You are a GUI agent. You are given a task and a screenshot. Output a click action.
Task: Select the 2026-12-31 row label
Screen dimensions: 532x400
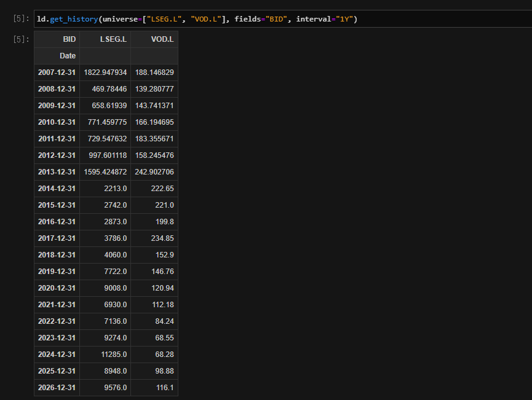point(57,388)
